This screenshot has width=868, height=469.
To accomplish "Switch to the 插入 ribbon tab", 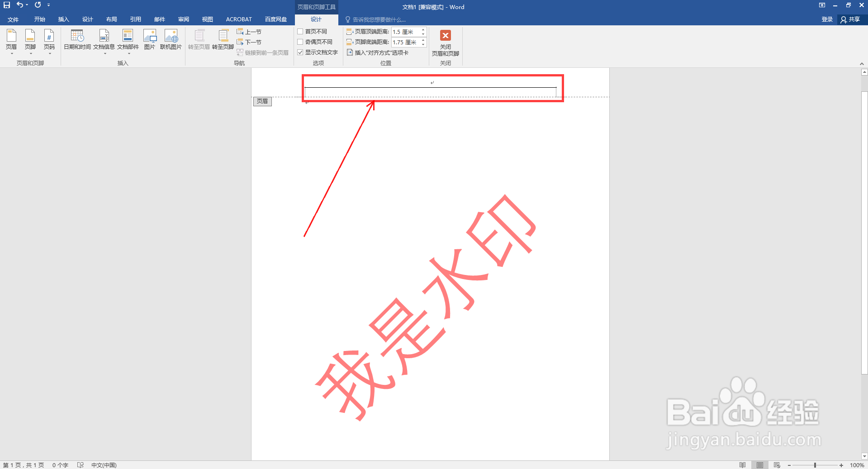I will click(x=63, y=19).
